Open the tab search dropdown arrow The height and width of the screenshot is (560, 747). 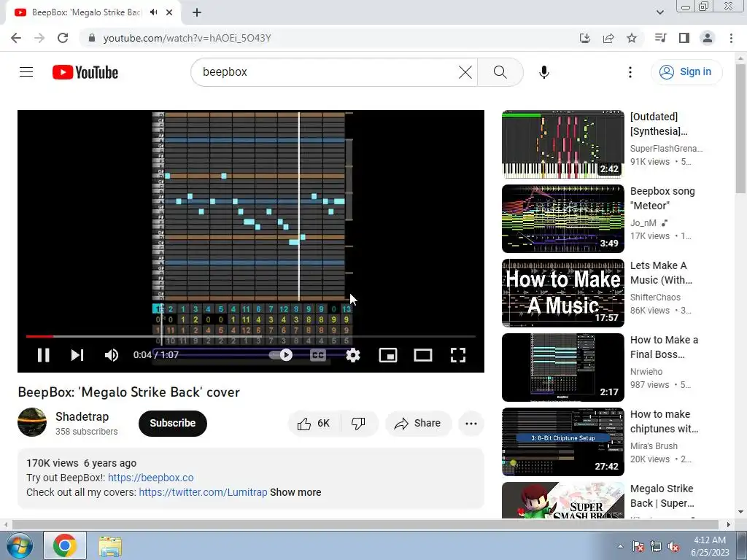point(659,12)
